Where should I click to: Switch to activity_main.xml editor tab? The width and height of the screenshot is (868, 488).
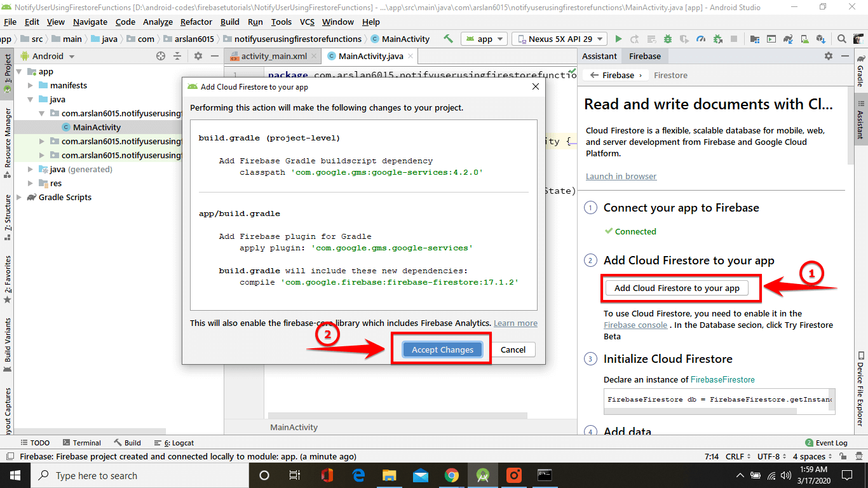273,56
